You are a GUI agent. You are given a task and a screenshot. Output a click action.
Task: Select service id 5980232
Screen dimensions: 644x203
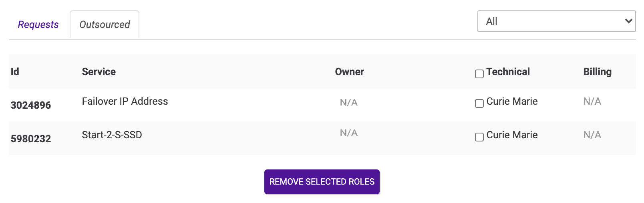(x=31, y=139)
